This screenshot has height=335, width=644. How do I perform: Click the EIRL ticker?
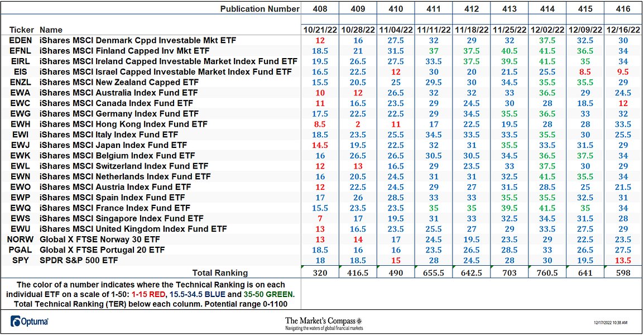(x=21, y=61)
